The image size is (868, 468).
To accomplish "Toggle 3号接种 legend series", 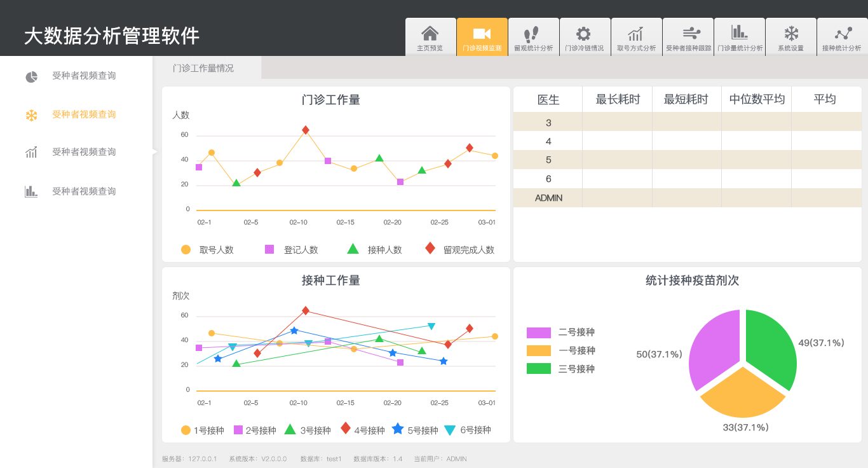I will pos(308,430).
